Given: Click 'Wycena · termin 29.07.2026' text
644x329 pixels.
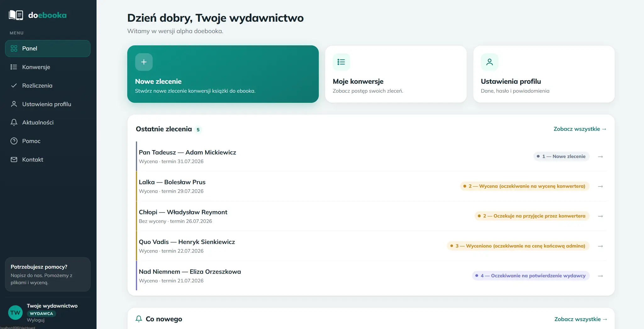Looking at the screenshot, I should tap(171, 191).
